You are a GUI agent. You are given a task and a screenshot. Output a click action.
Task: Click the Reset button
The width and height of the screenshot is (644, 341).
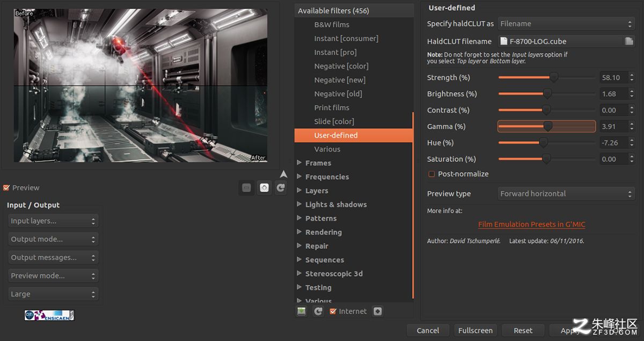coord(523,331)
